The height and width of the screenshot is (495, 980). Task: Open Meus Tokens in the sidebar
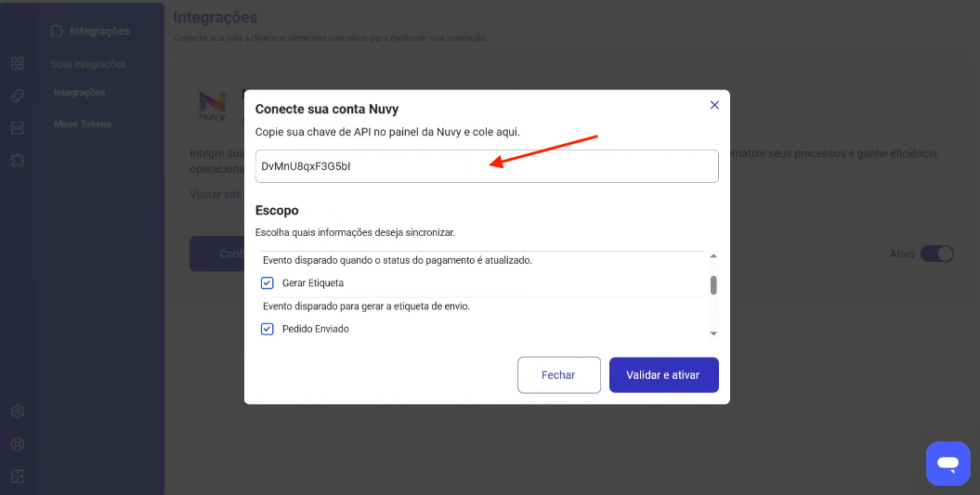(82, 124)
